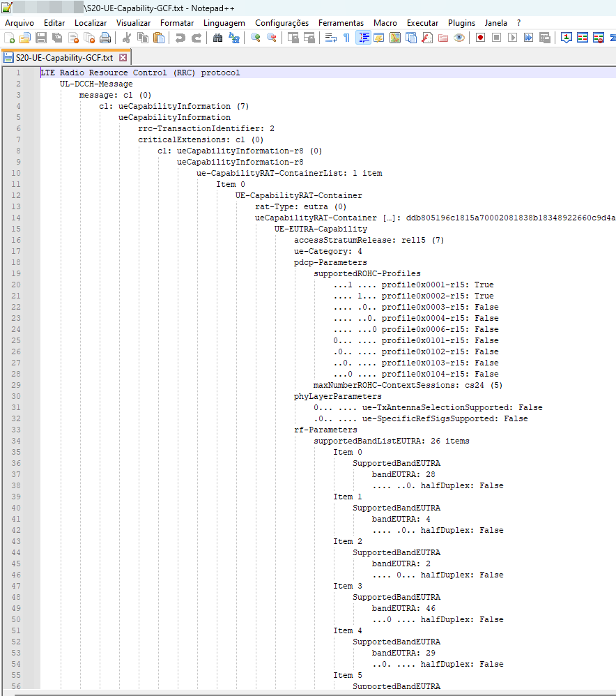Click the Redo toolbar icon

[196, 38]
